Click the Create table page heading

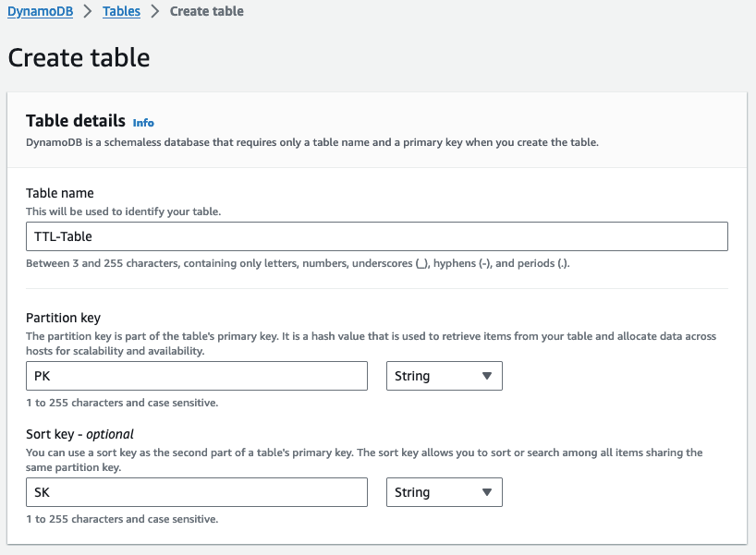pos(79,58)
